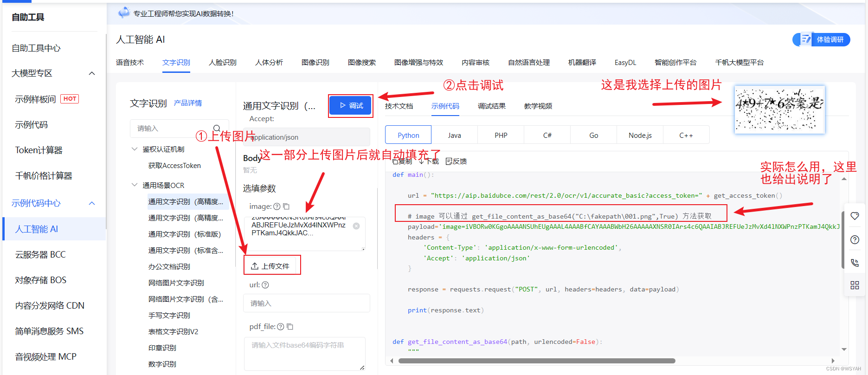Select 获取AccessToken in the tree
The width and height of the screenshot is (868, 375).
click(x=174, y=166)
